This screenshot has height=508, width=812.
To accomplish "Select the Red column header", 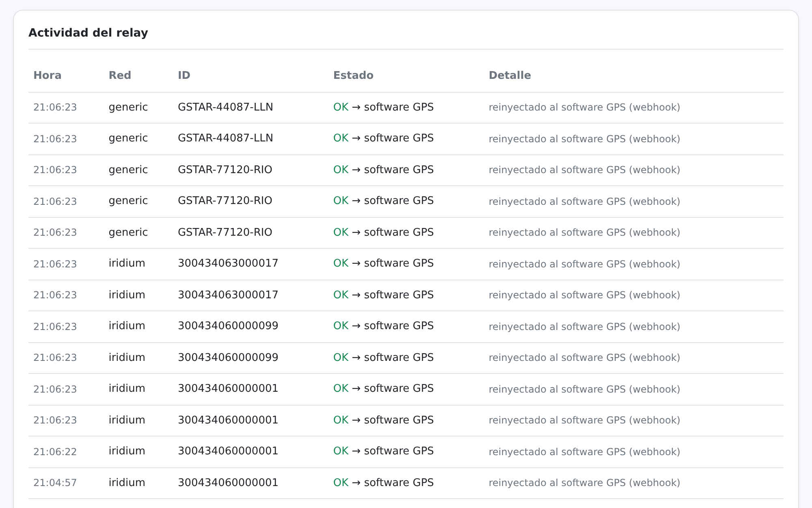I will [x=120, y=75].
